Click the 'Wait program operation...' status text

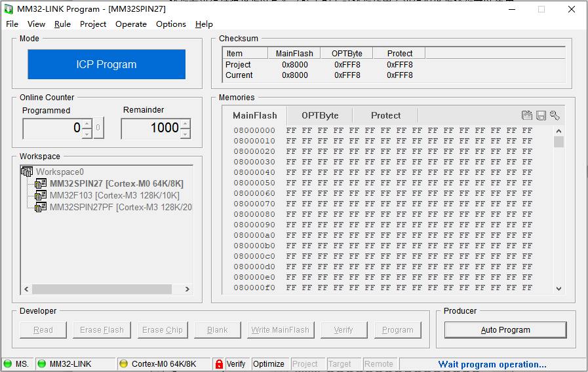pyautogui.click(x=492, y=364)
